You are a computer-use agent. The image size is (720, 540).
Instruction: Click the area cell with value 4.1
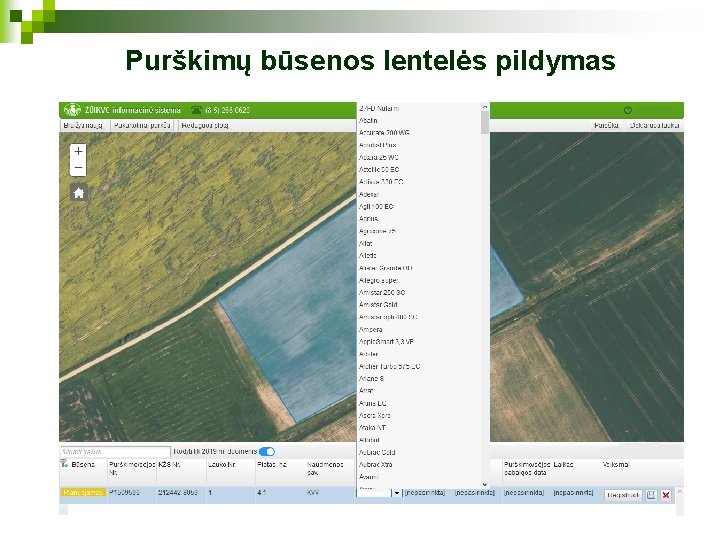(261, 492)
